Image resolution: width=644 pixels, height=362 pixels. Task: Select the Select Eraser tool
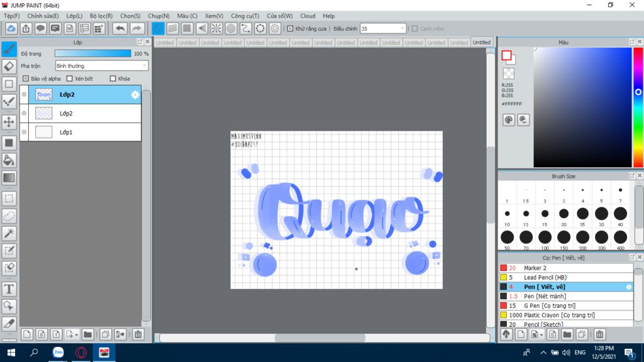click(9, 268)
